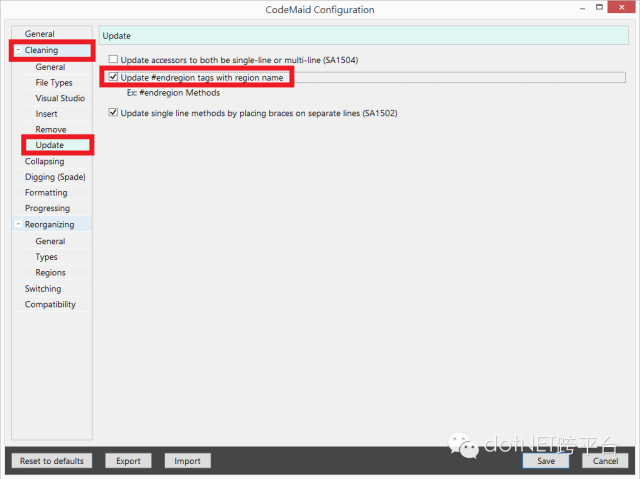640x479 pixels.
Task: Collapse the Cleaning tree node
Action: pos(18,50)
